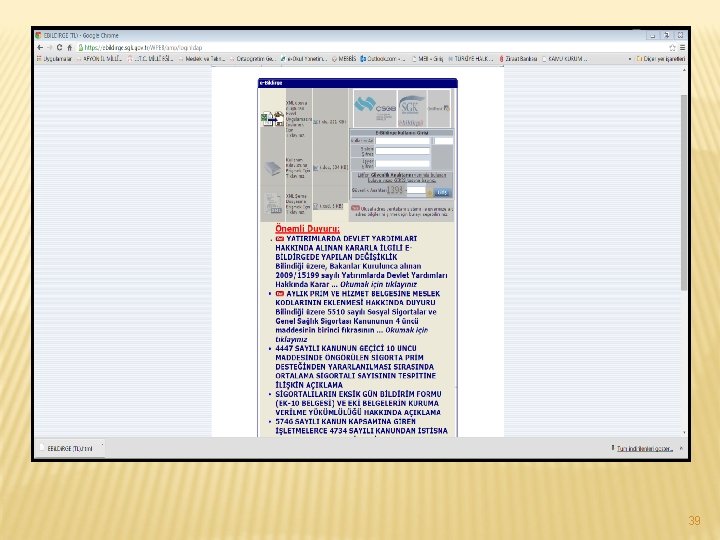Go to the home page via the house icon

pos(70,47)
